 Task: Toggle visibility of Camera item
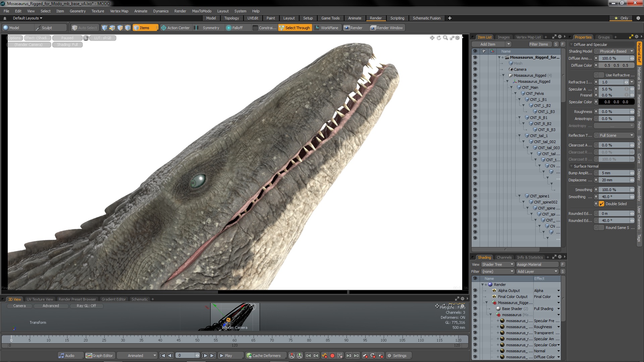coord(475,69)
